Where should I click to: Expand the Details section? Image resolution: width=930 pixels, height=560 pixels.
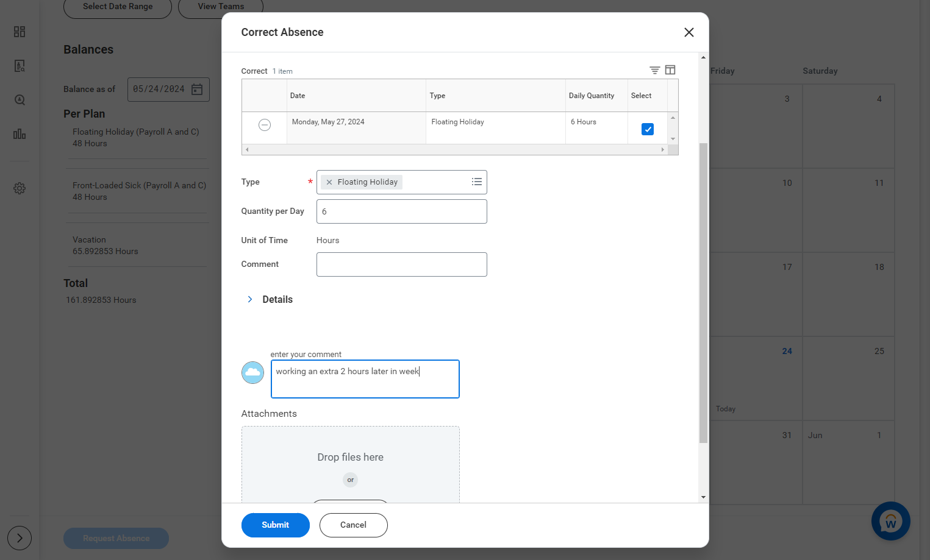coord(250,299)
